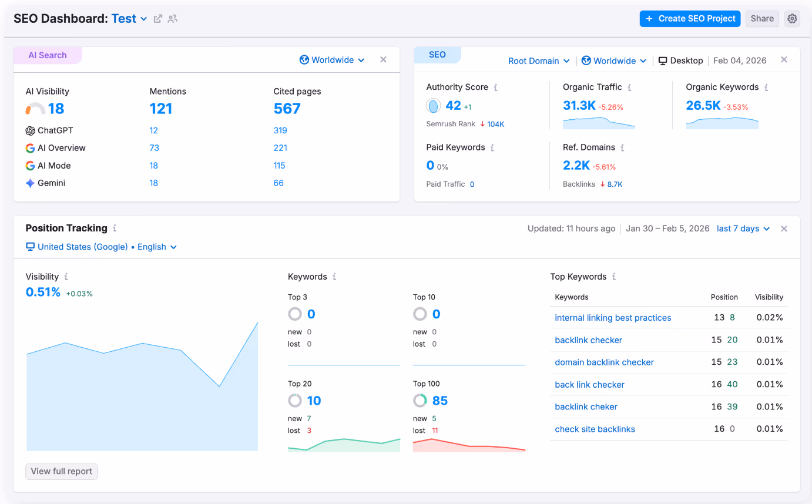Click the Top 100 count 85
812x504 pixels.
(x=440, y=401)
